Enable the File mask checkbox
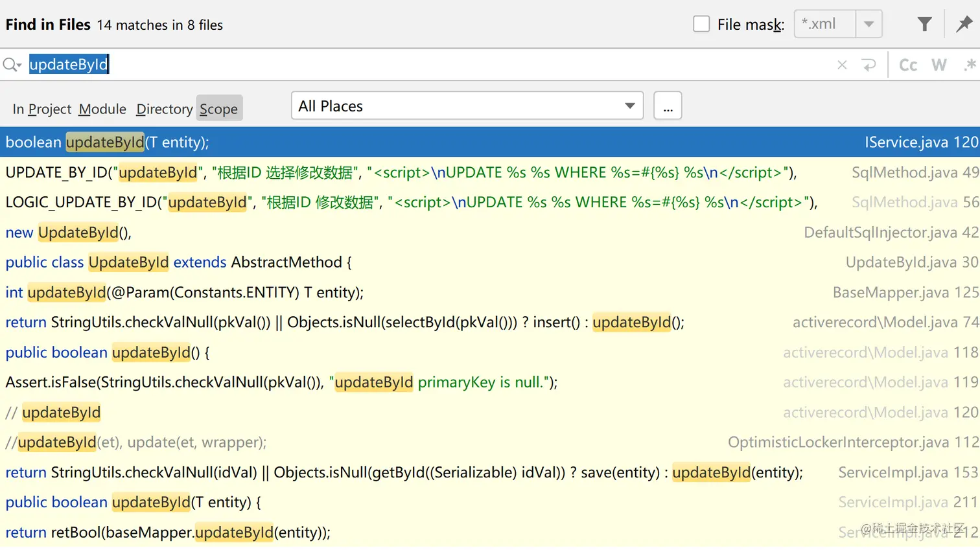The height and width of the screenshot is (550, 980). 701,25
